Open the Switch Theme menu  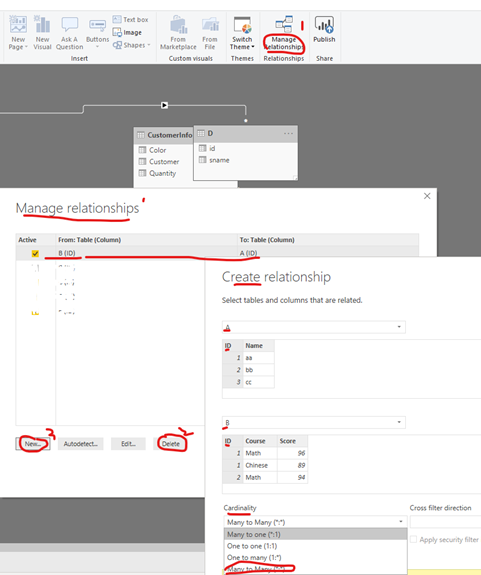coord(242,32)
